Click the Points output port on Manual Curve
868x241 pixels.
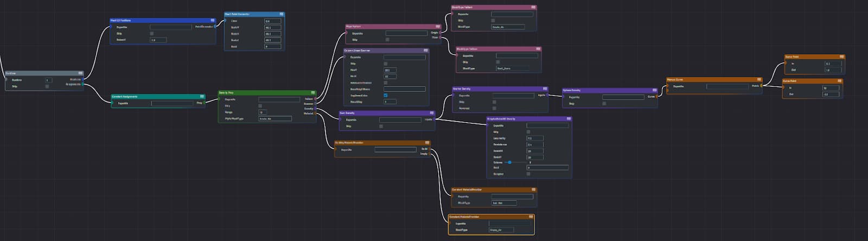pos(762,86)
